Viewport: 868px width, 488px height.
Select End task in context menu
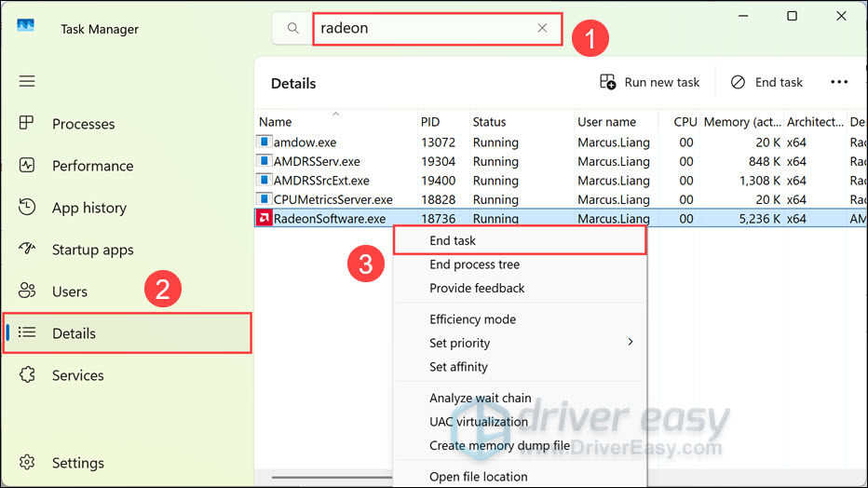(x=453, y=240)
